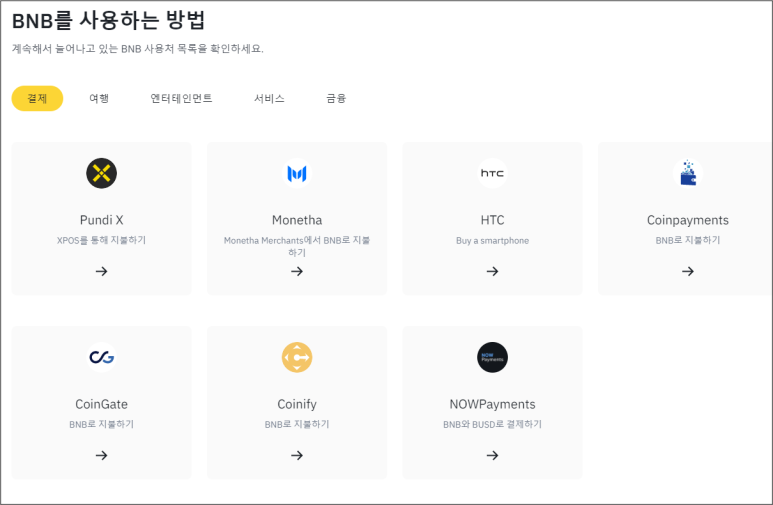Click the Pundi X logo icon
The height and width of the screenshot is (505, 773).
[x=101, y=173]
